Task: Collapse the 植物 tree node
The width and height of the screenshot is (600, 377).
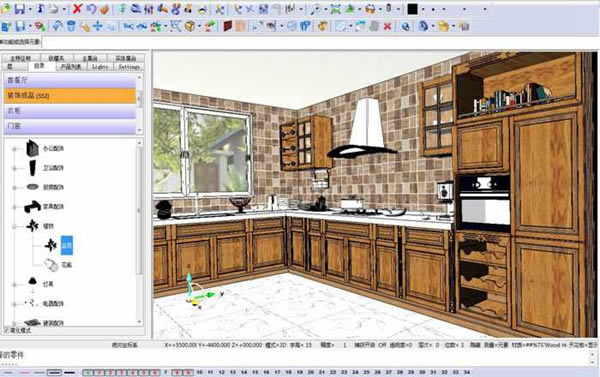Action: [x=15, y=226]
